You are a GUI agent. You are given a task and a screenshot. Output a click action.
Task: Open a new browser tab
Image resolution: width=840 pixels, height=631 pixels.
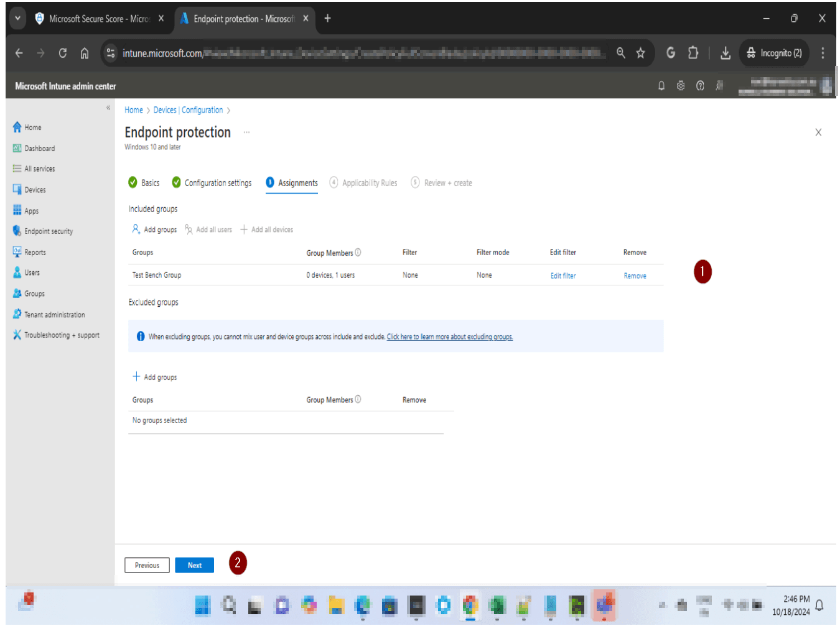(327, 19)
